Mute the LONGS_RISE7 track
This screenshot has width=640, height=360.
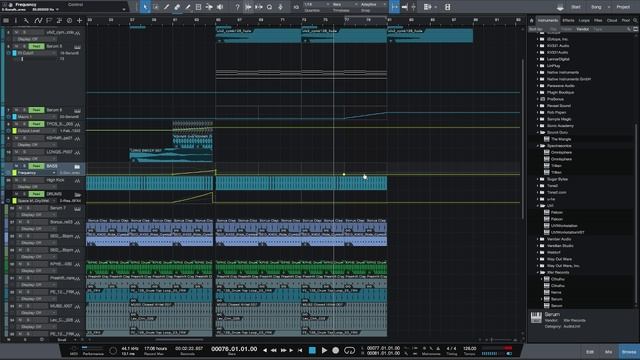click(x=16, y=152)
